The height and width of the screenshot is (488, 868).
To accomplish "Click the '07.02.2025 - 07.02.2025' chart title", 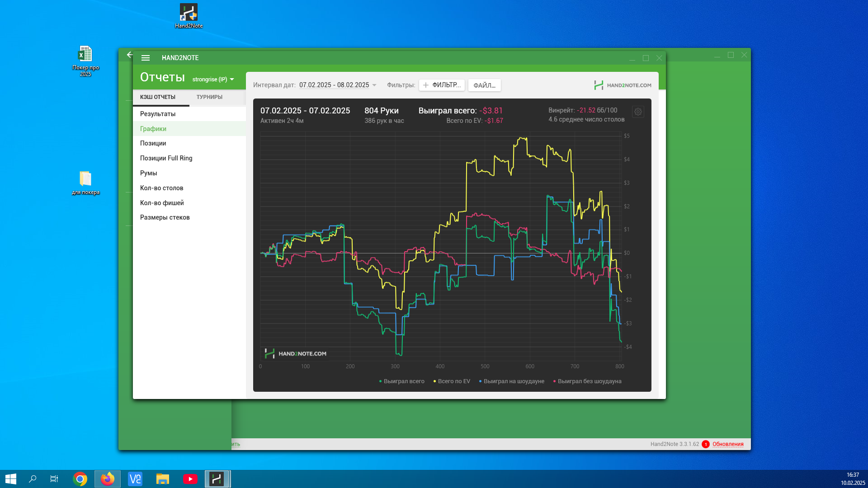I will pos(305,111).
